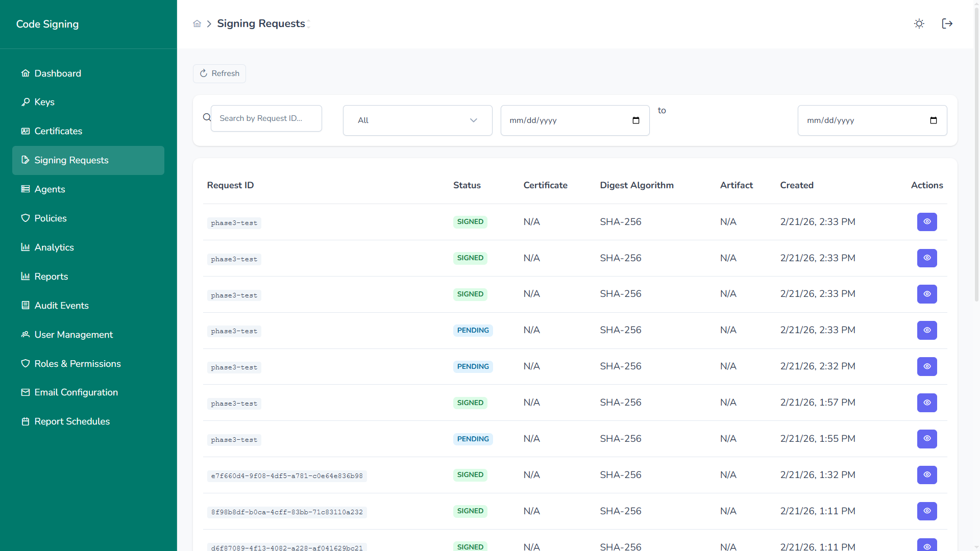Open calendar picker on start date field
The height and width of the screenshot is (551, 980).
pos(635,120)
